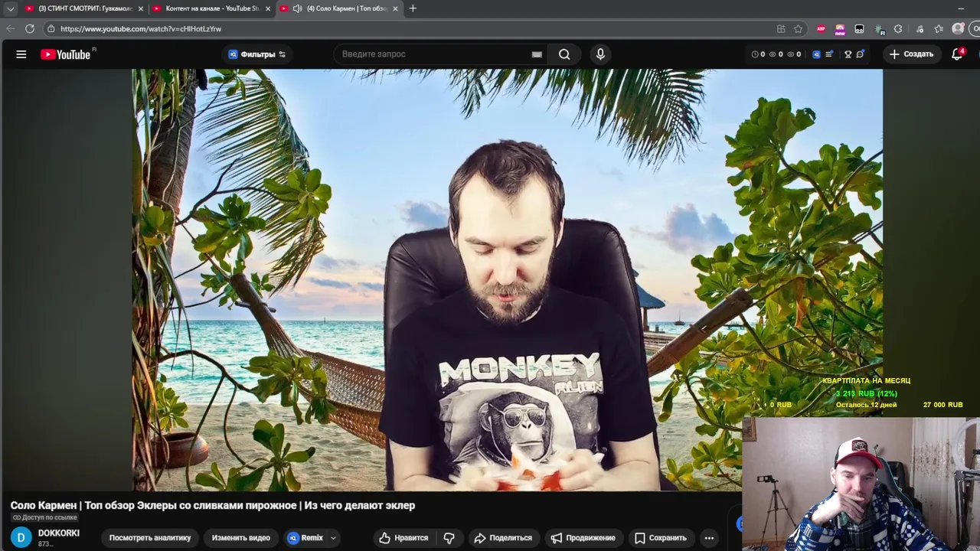Open the notifications bell
This screenshot has width=980, height=551.
pyautogui.click(x=957, y=54)
